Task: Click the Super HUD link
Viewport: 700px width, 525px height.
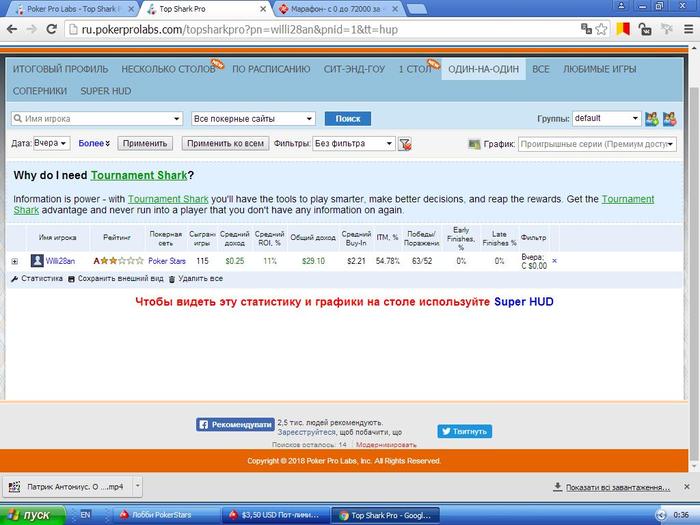Action: [x=524, y=302]
